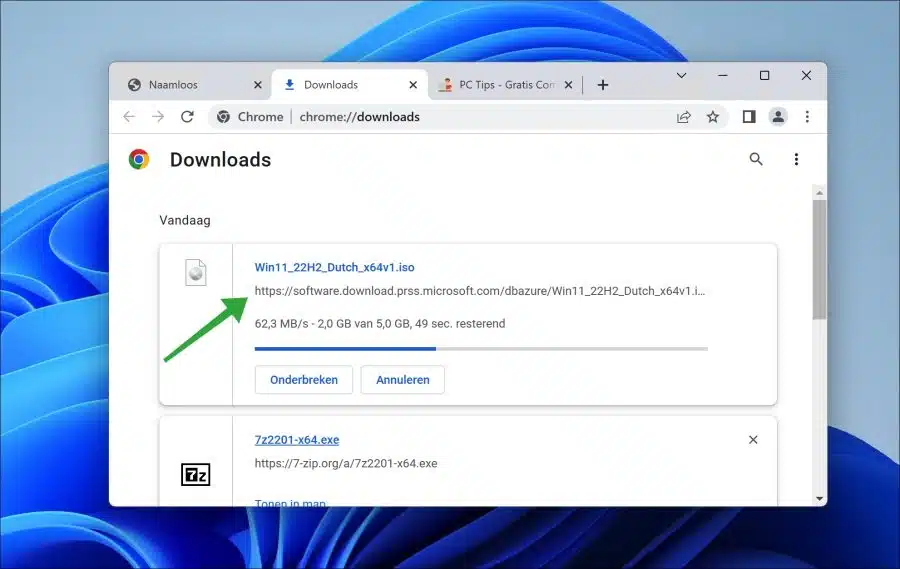Reload the downloads page

coord(187,117)
